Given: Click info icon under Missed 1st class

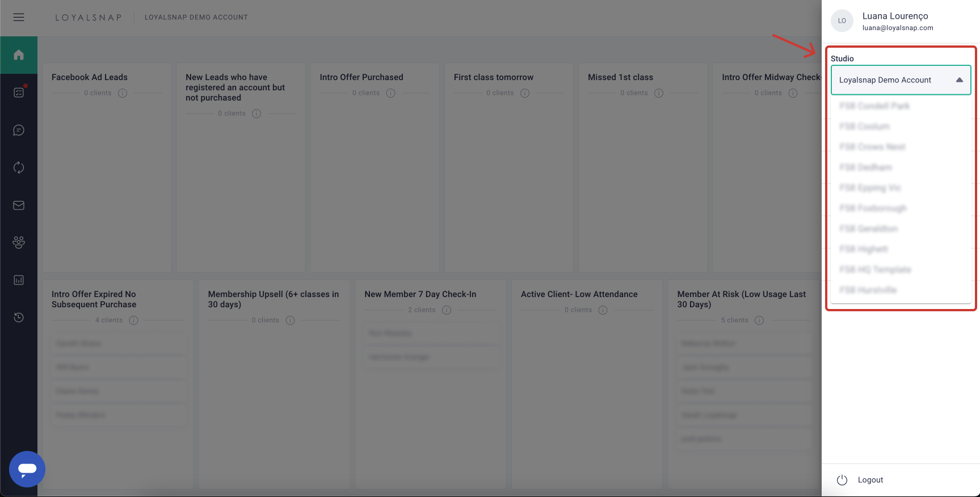Looking at the screenshot, I should 659,93.
